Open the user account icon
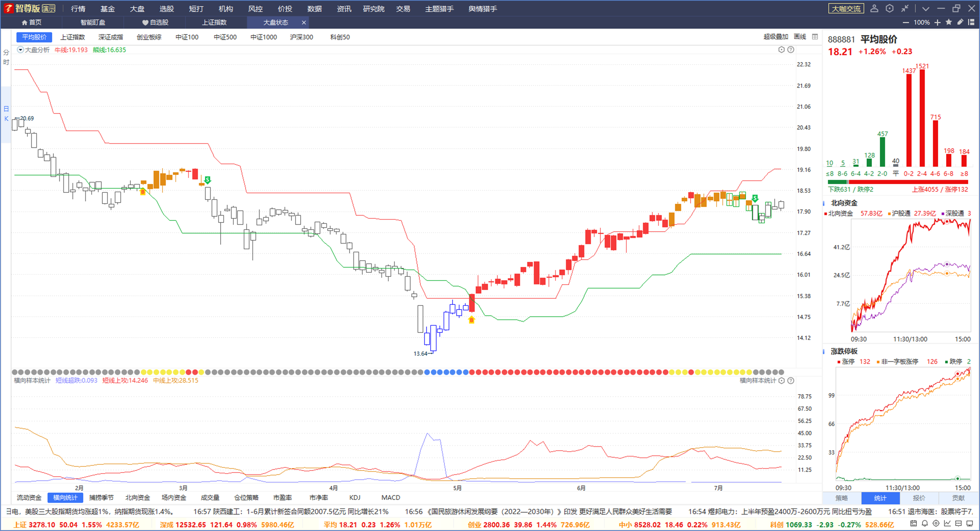 874,8
